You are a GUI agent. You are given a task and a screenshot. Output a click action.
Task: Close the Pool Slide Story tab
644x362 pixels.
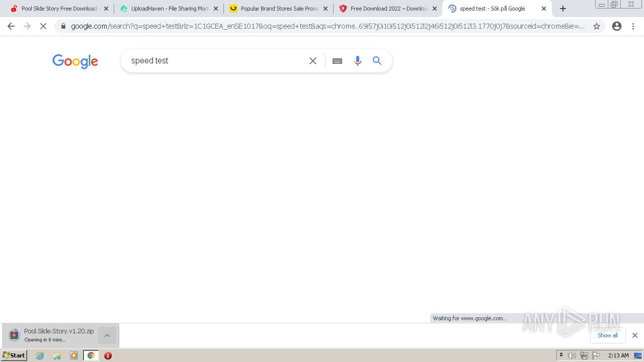tap(106, 9)
